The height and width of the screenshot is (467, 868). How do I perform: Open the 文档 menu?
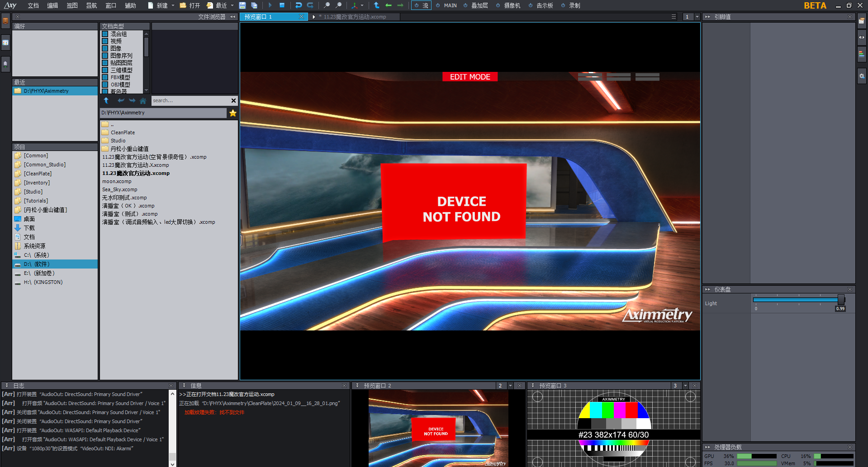click(33, 5)
